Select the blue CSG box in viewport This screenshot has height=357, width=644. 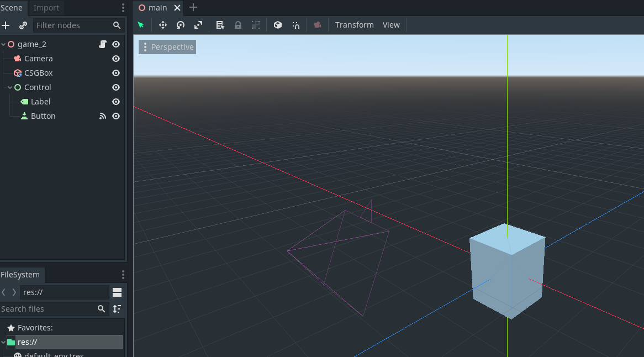click(508, 271)
